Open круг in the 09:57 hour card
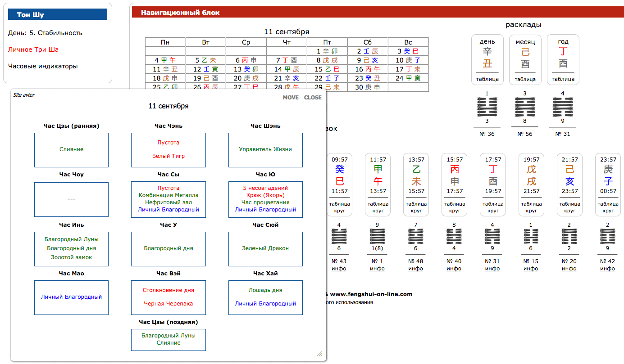 click(x=339, y=211)
